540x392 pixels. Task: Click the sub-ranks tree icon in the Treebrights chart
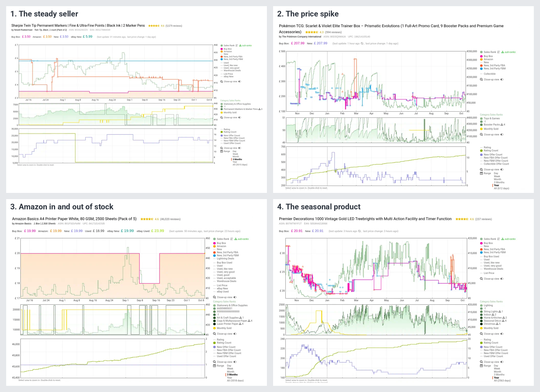click(x=502, y=239)
